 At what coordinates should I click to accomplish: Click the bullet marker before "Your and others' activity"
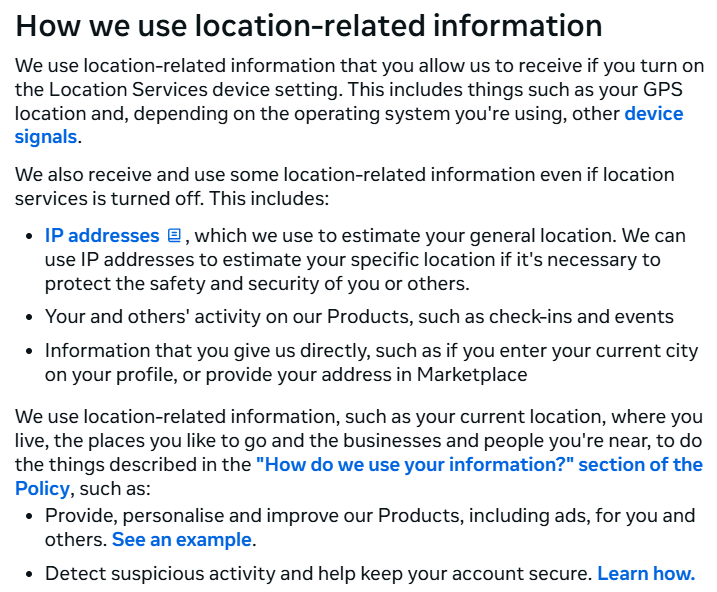pos(30,318)
